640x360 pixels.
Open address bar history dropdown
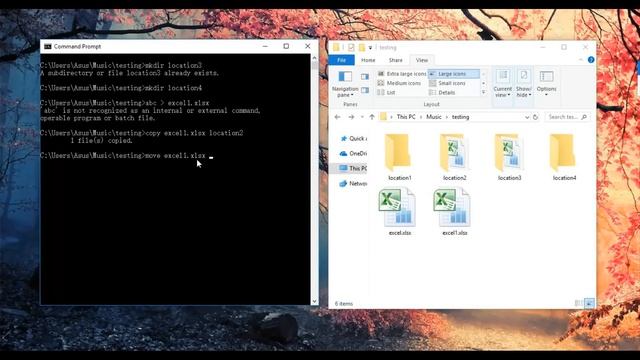pos(527,117)
